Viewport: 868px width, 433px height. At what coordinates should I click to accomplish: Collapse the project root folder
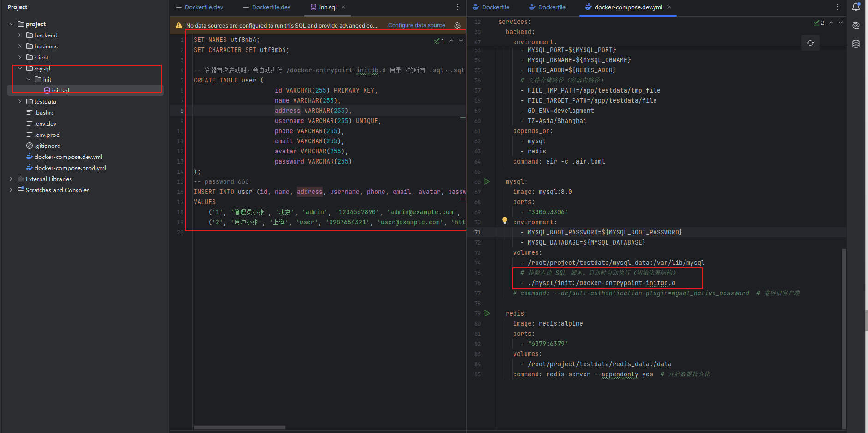[x=11, y=24]
